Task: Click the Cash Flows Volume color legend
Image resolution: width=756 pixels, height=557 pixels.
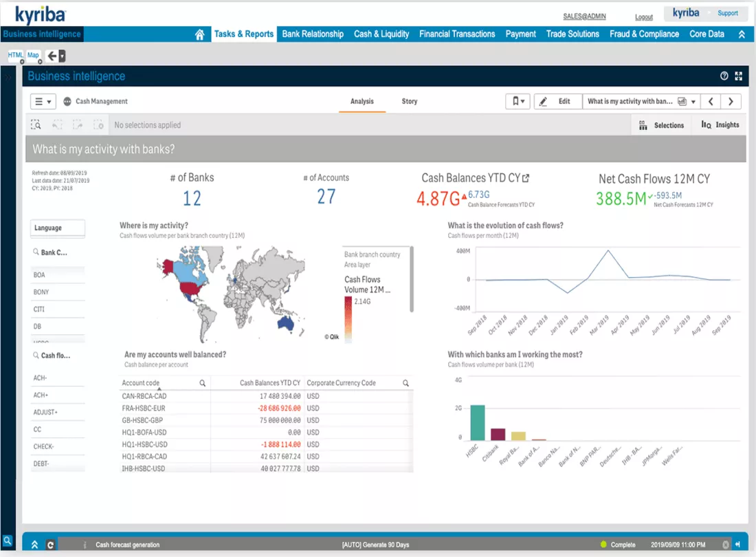Action: [348, 318]
